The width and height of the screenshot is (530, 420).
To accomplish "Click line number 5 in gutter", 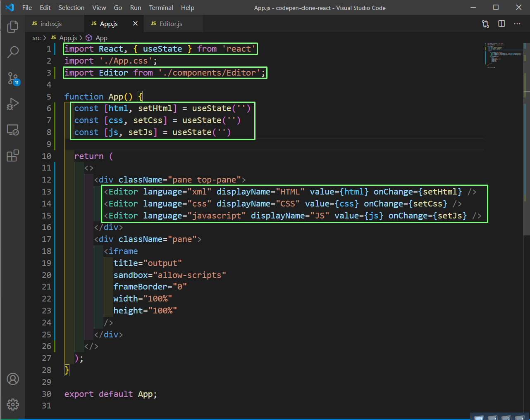I will click(x=49, y=97).
